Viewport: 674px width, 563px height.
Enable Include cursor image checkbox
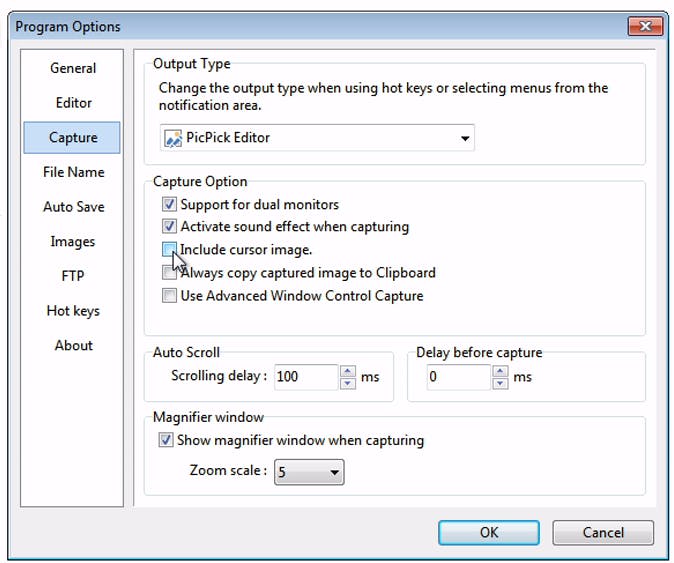click(x=169, y=249)
